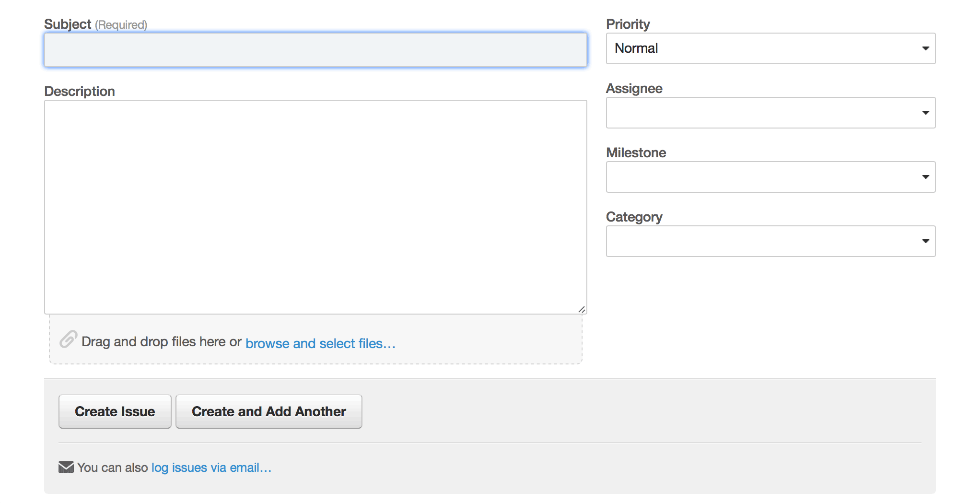980x503 pixels.
Task: Expand the Category dropdown
Action: (770, 241)
